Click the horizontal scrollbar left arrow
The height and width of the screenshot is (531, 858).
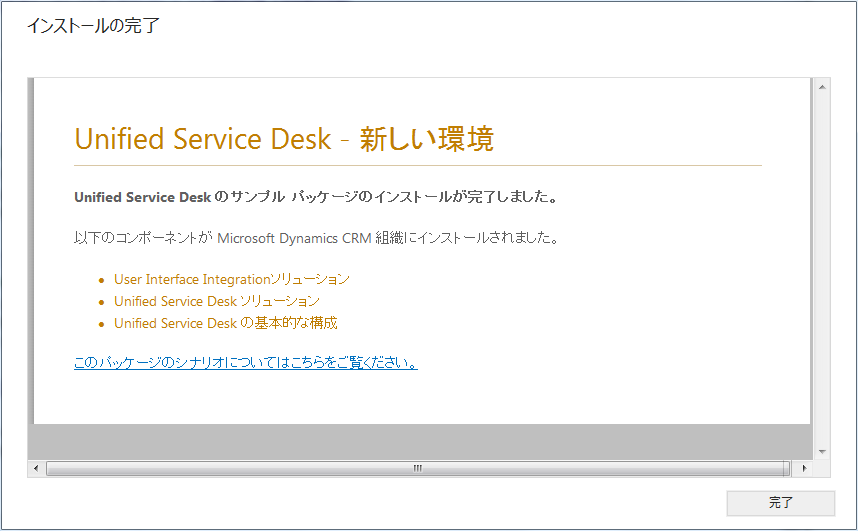pos(36,468)
